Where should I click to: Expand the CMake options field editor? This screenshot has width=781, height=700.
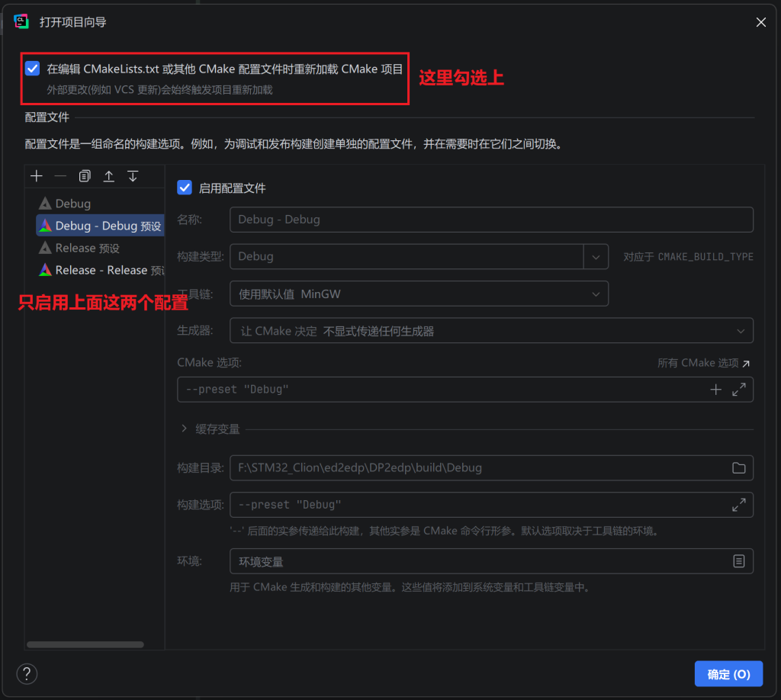[x=738, y=390]
